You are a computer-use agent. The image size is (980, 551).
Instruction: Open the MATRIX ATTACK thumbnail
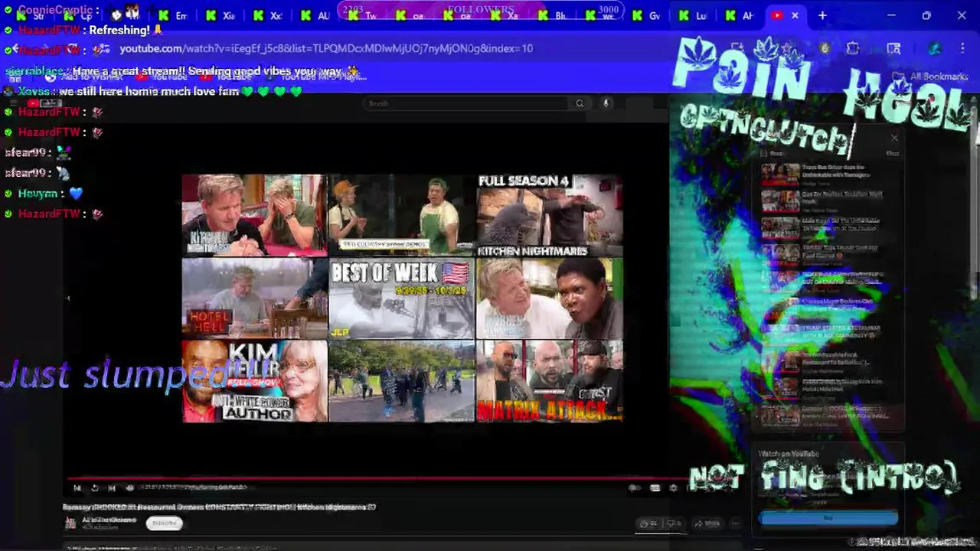550,381
